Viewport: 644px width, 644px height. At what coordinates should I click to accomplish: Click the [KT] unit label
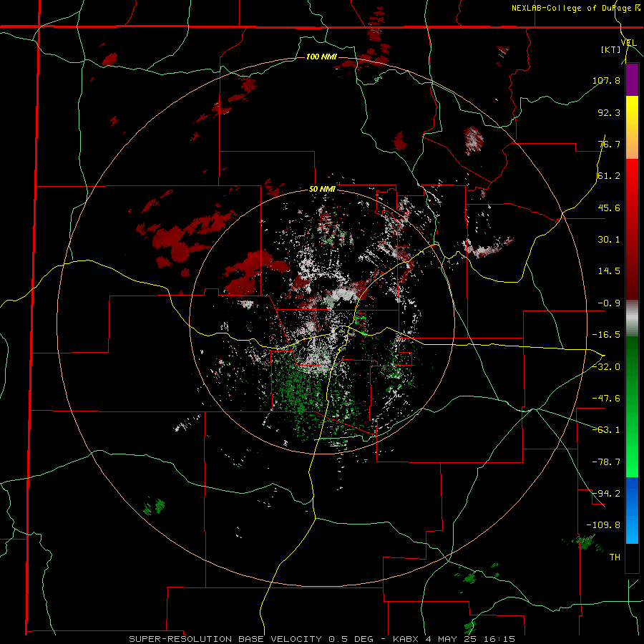point(610,49)
